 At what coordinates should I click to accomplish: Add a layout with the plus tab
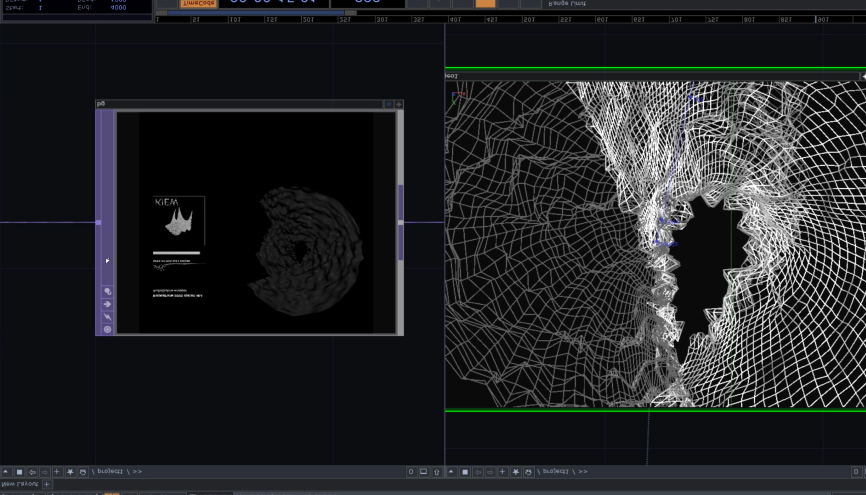[46, 484]
